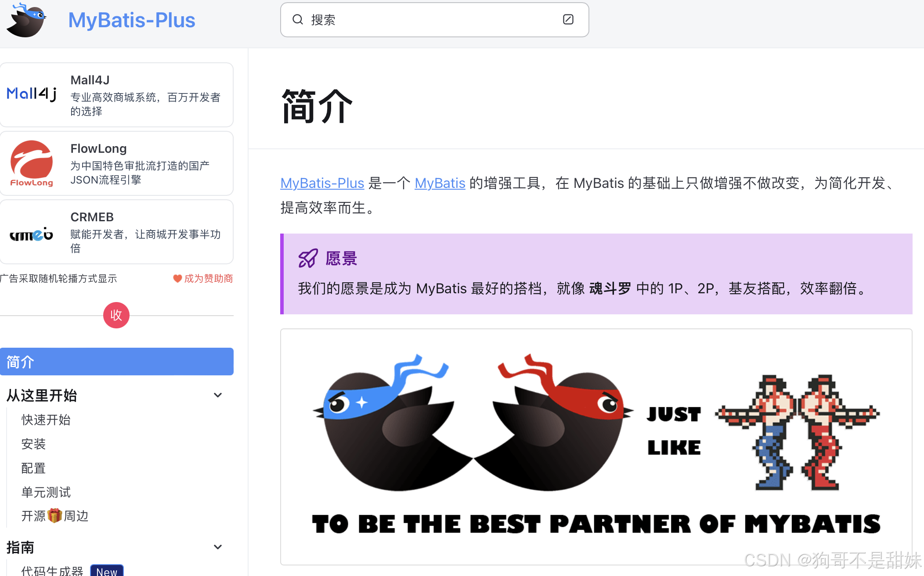Viewport: 924px width, 576px height.
Task: Toggle the red 收 collapse ads button
Action: 116,315
